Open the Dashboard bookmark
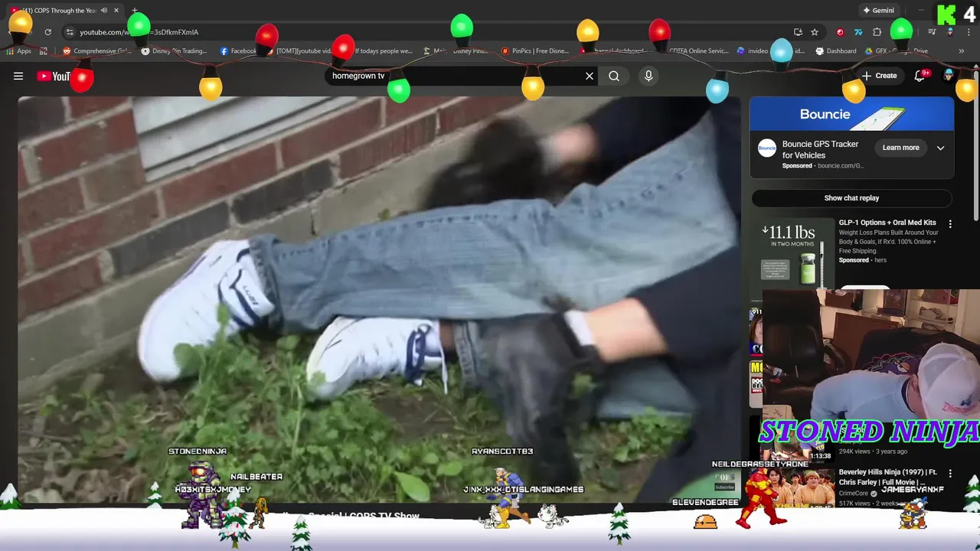Screen dimensions: 980x551 click(836, 51)
